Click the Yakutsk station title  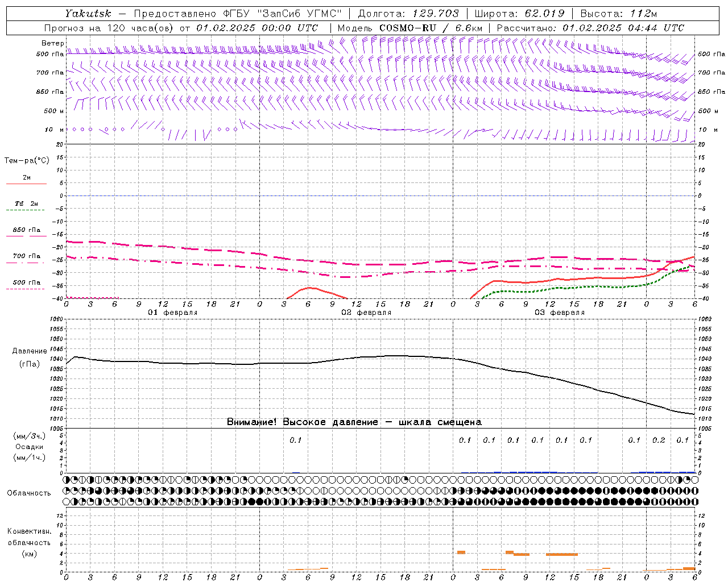click(88, 14)
